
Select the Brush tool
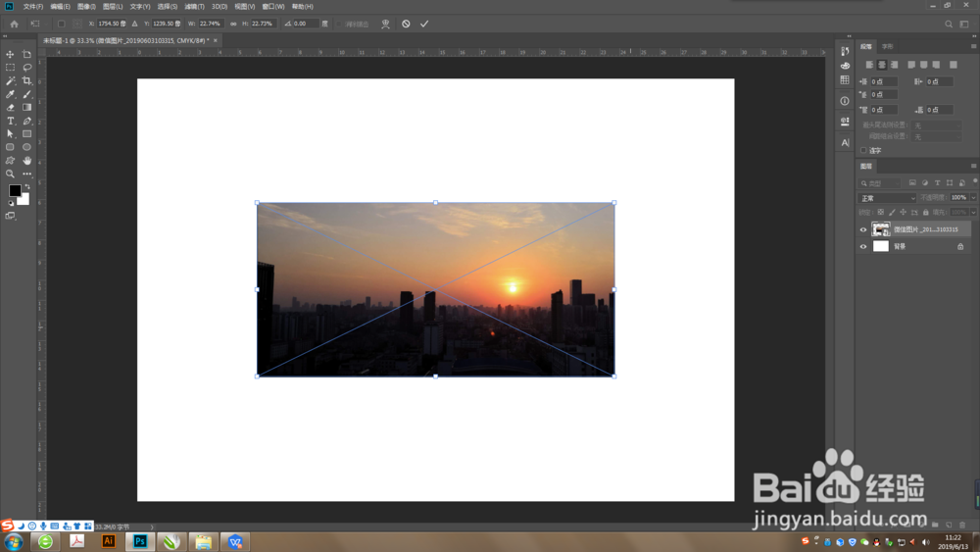coord(26,94)
